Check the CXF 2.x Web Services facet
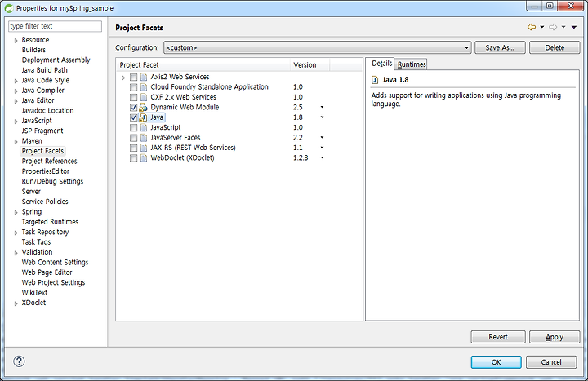This screenshot has height=381, width=588. point(133,97)
